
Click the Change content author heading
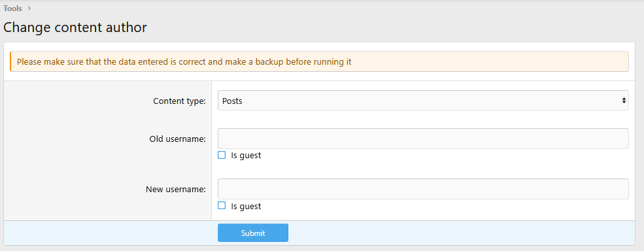(75, 27)
